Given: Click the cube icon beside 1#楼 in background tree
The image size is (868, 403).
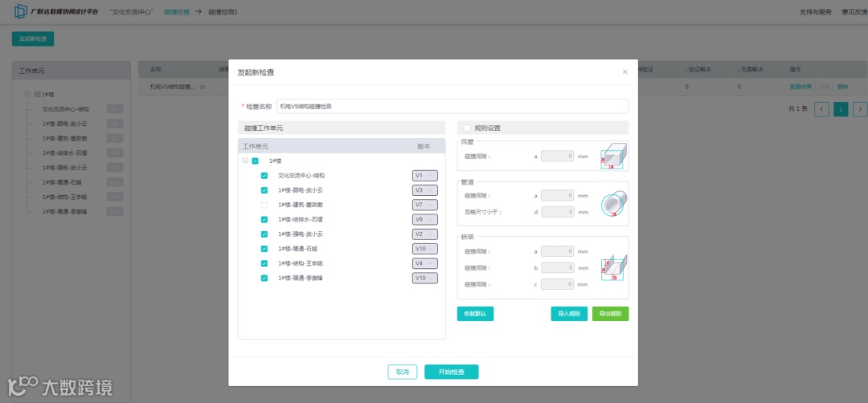Looking at the screenshot, I should tap(37, 95).
